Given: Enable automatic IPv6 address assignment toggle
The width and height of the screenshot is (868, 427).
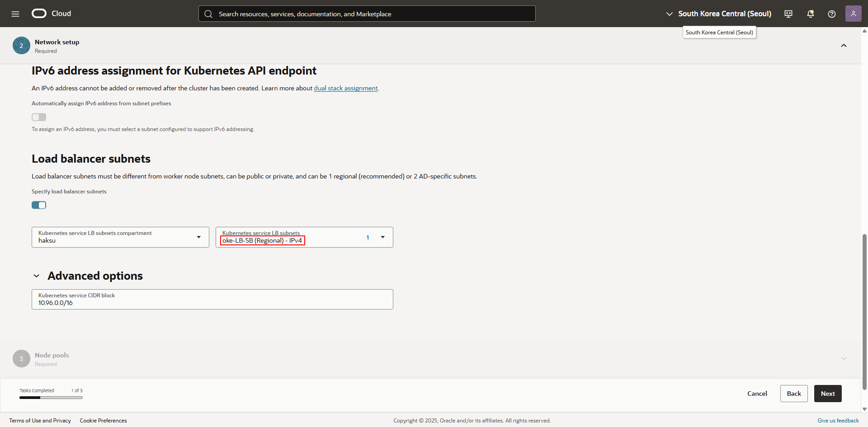Looking at the screenshot, I should click(39, 117).
